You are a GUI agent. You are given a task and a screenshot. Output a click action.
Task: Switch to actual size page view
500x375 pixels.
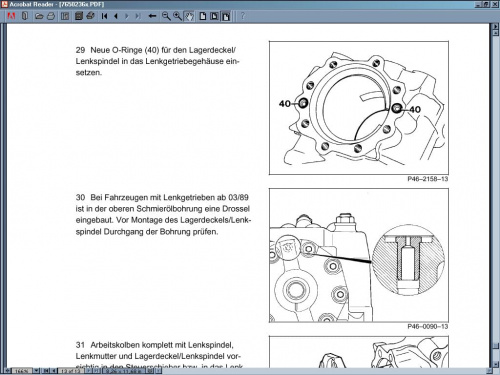pos(203,16)
